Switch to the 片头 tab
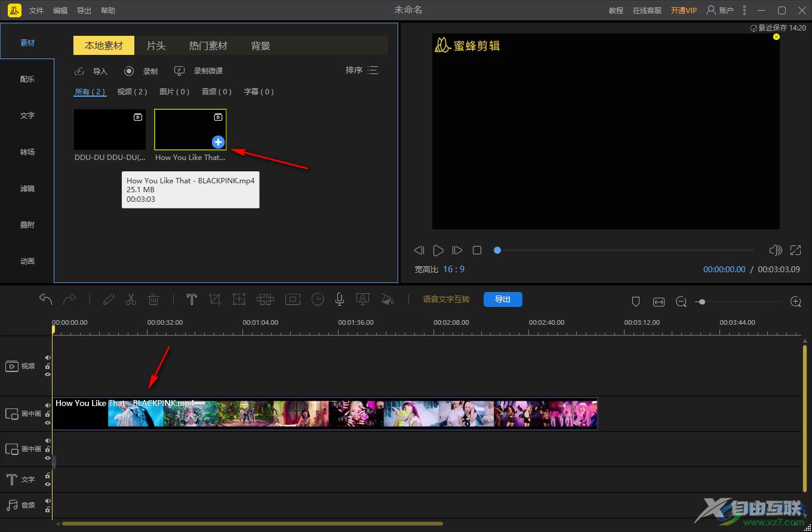Screen dimensions: 812x532 pyautogui.click(x=156, y=45)
